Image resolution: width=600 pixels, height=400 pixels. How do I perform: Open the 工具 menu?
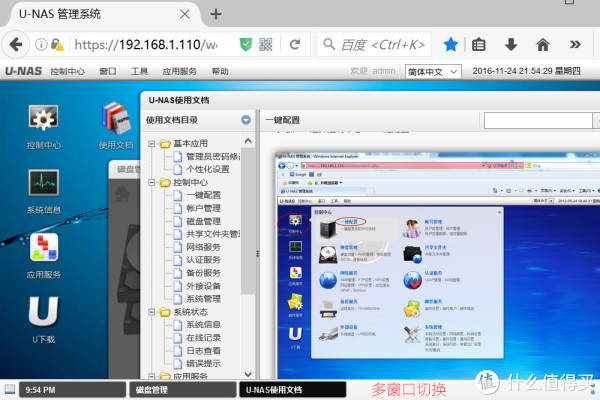click(x=139, y=71)
